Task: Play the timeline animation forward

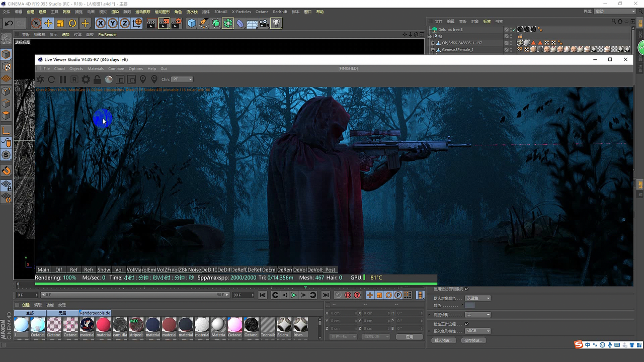Action: 294,295
